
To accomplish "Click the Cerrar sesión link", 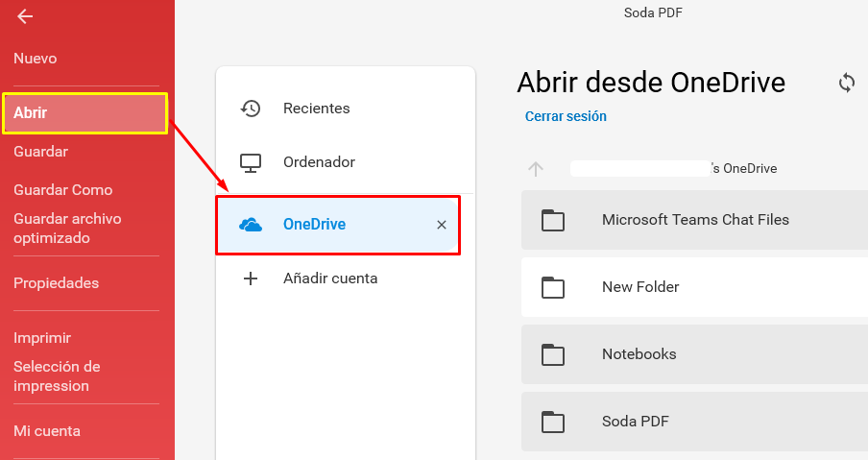I will [566, 116].
